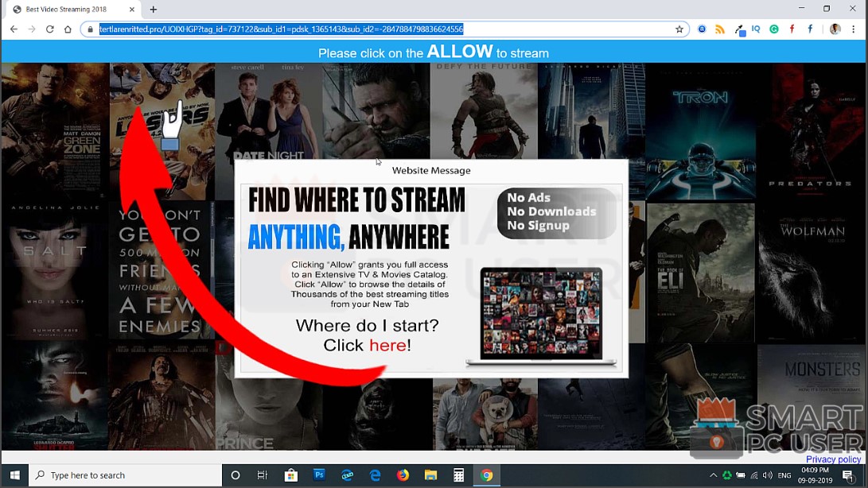Click the Wi-Fi network tray icon
The height and width of the screenshot is (488, 868).
point(753,475)
